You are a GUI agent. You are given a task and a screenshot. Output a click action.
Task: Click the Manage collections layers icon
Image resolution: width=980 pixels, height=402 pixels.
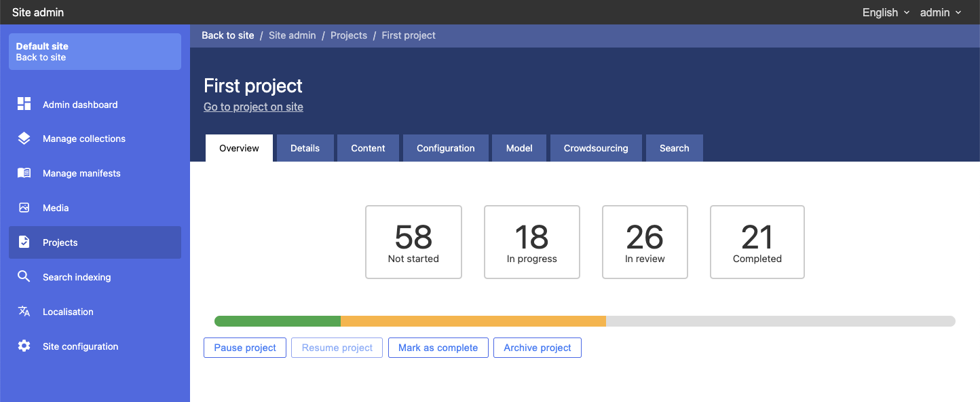click(x=24, y=139)
